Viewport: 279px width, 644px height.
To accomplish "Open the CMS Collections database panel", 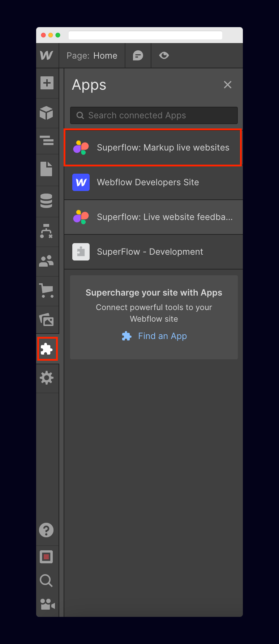I will point(47,201).
